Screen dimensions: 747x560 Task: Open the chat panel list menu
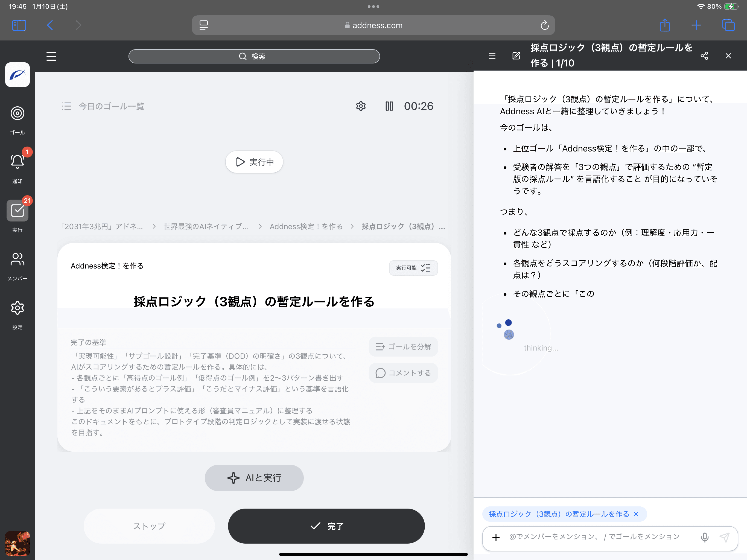(x=492, y=56)
